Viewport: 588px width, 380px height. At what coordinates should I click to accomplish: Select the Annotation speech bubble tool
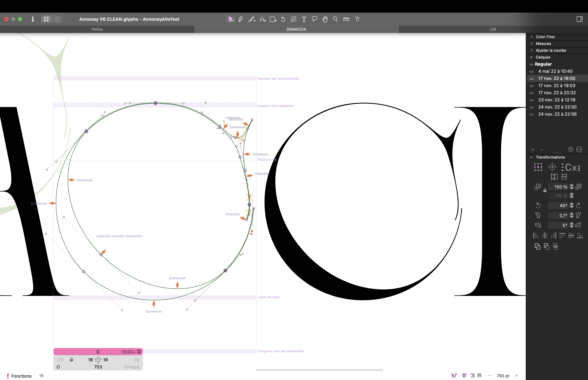(314, 19)
